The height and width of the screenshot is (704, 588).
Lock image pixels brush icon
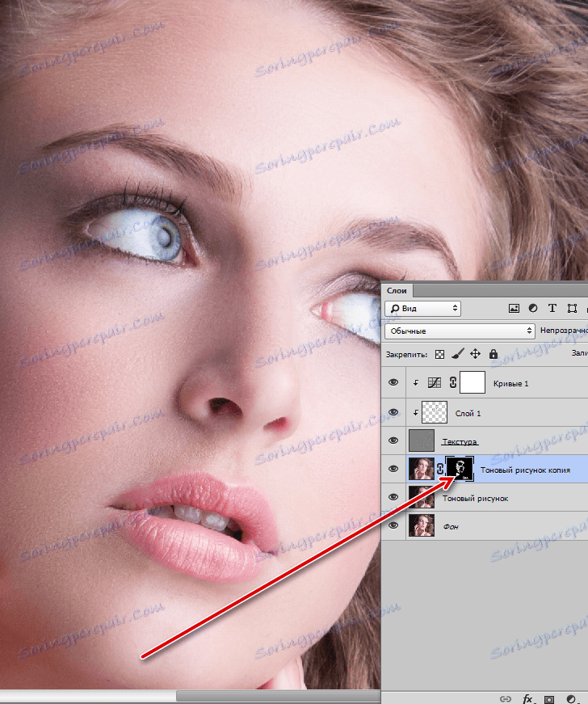coord(457,354)
